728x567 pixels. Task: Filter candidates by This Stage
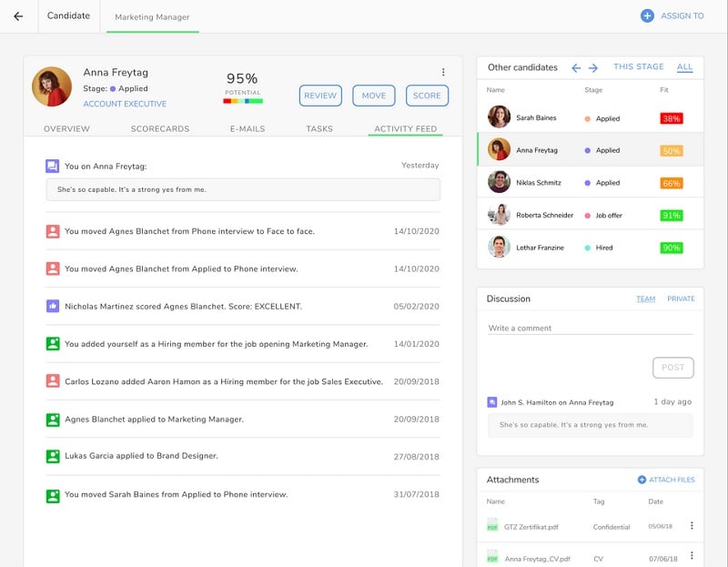pyautogui.click(x=638, y=67)
